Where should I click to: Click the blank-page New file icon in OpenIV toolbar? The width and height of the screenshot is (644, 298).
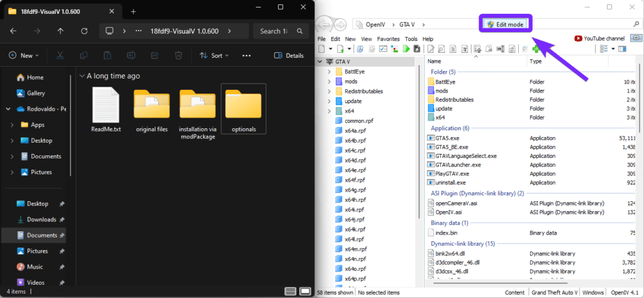click(x=321, y=49)
